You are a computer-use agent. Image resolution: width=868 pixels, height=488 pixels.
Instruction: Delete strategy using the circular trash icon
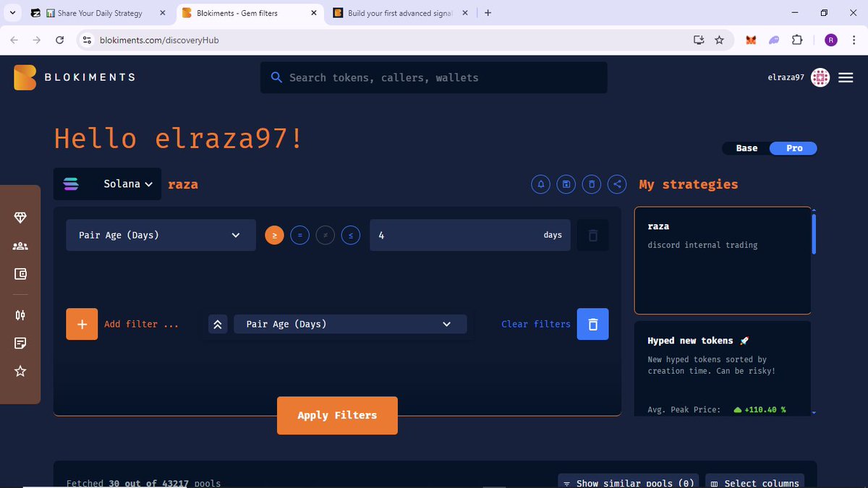pyautogui.click(x=592, y=184)
